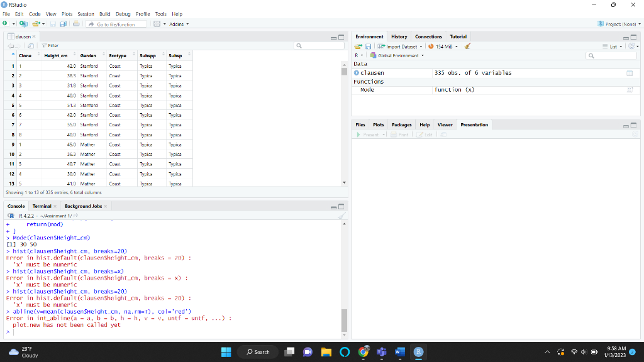This screenshot has width=644, height=362.
Task: Minimize the console pane
Action: [x=333, y=207]
